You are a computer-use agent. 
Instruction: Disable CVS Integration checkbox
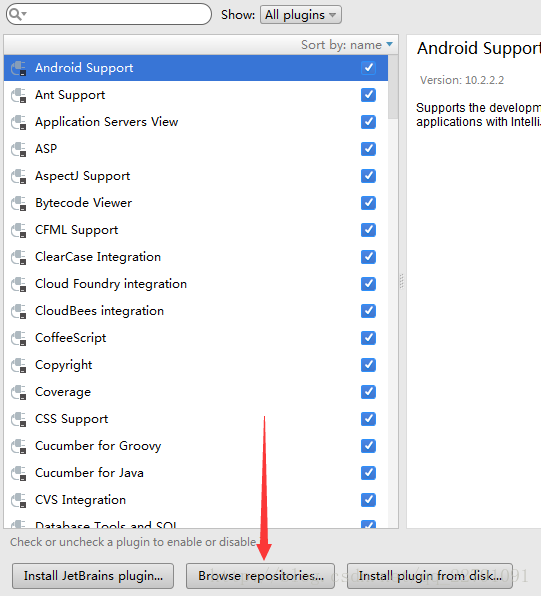pos(368,500)
